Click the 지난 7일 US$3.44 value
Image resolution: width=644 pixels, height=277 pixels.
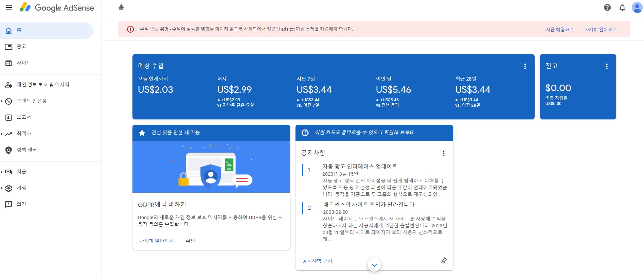point(314,90)
